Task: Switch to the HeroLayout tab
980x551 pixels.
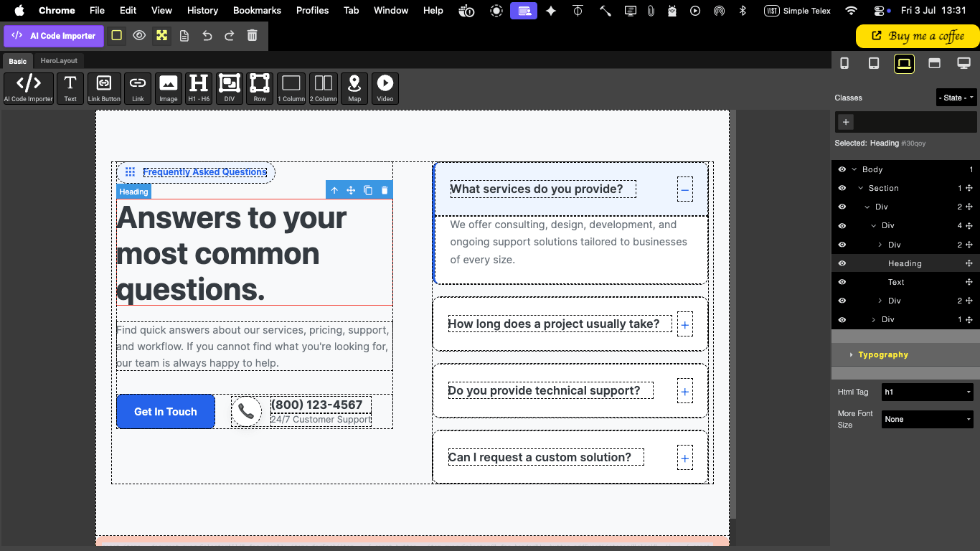Action: [59, 61]
